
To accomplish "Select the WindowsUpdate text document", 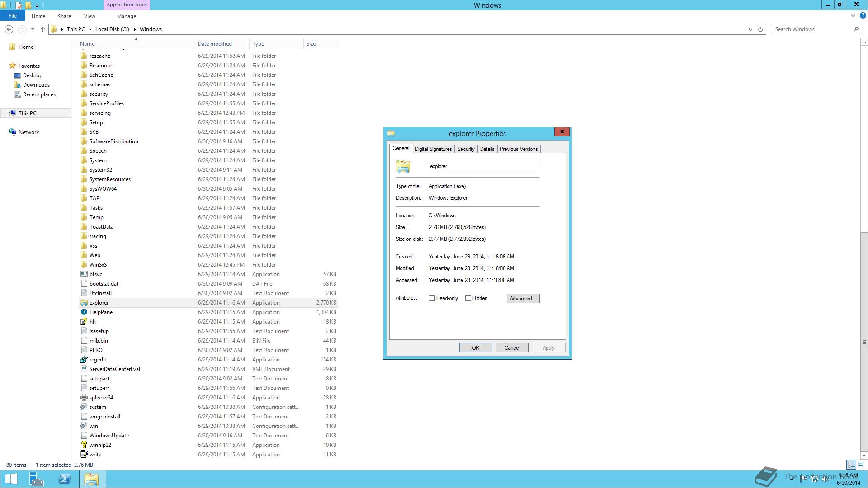I will coord(209,436).
